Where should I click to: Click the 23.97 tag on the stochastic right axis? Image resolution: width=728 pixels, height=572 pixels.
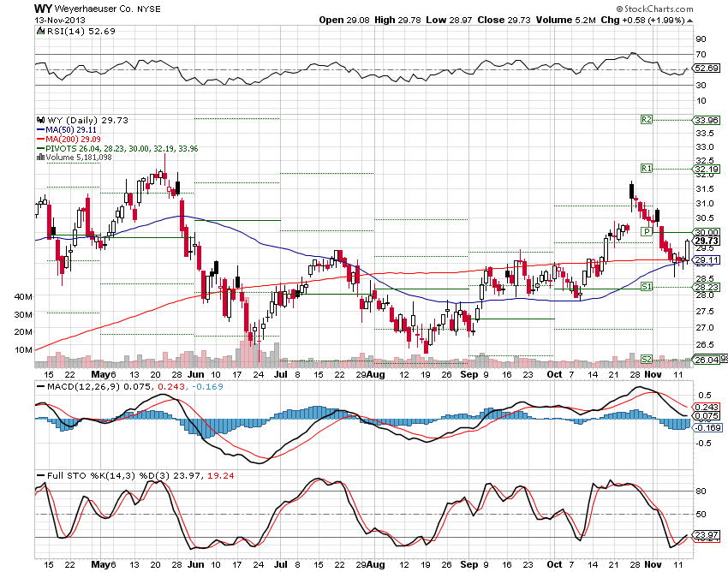click(x=707, y=534)
